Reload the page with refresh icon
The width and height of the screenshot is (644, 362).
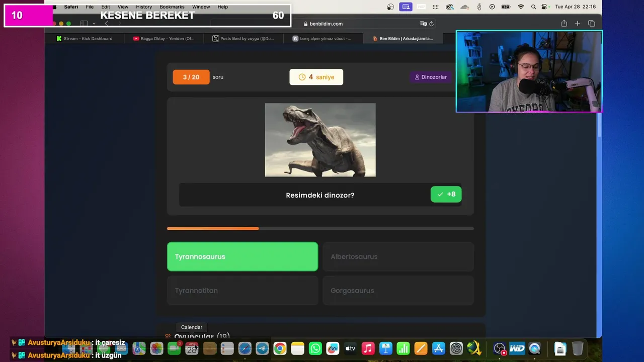click(x=431, y=24)
